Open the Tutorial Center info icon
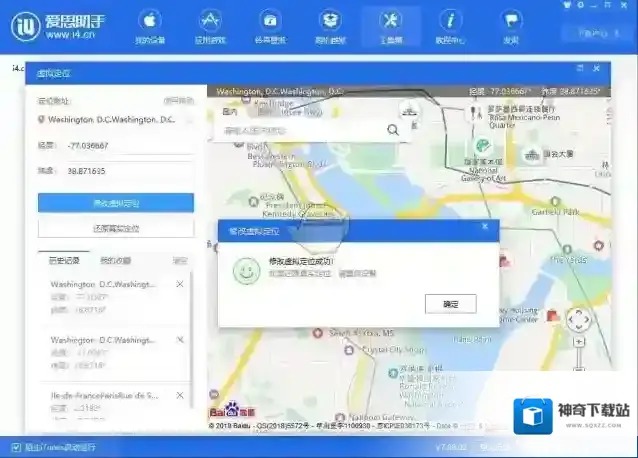638x458 pixels. coord(451,25)
